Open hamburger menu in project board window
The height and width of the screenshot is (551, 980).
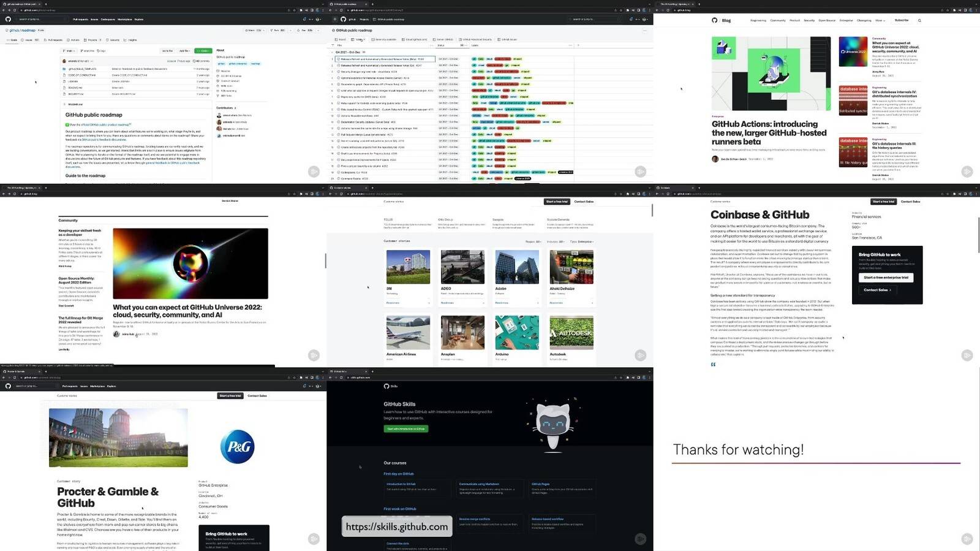(x=335, y=19)
